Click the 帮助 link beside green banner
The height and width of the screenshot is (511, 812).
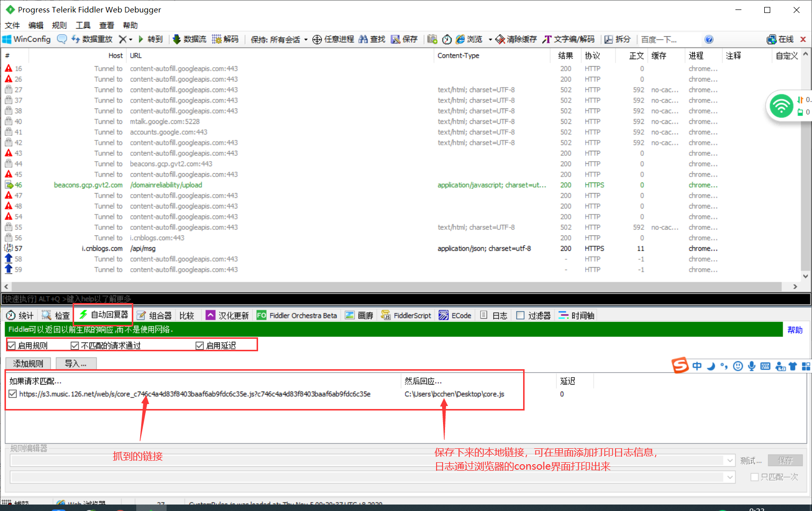coord(795,330)
